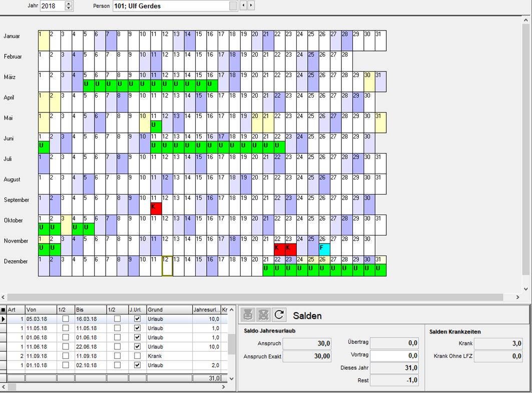Click the Von column header
532x393 pixels.
(x=40, y=310)
